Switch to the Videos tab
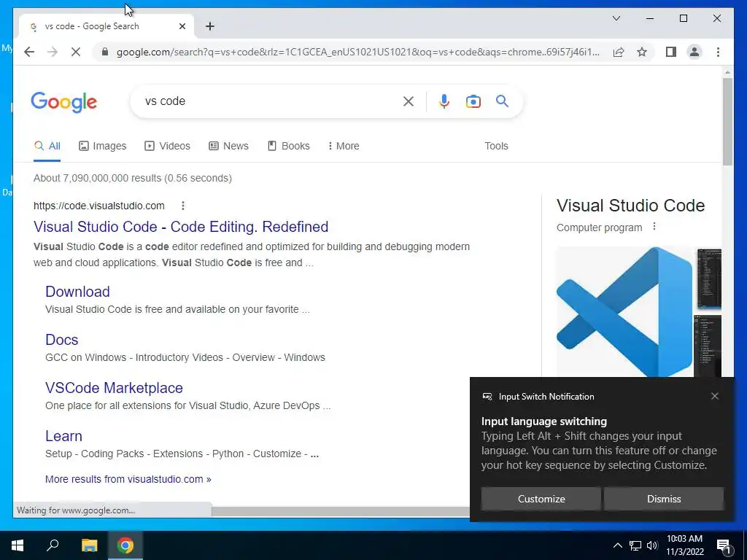 click(167, 146)
